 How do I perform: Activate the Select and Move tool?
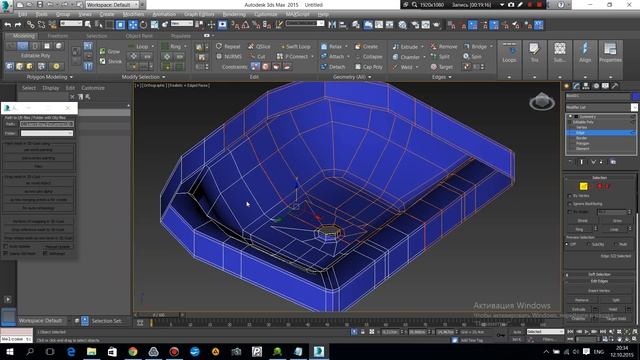click(x=133, y=25)
